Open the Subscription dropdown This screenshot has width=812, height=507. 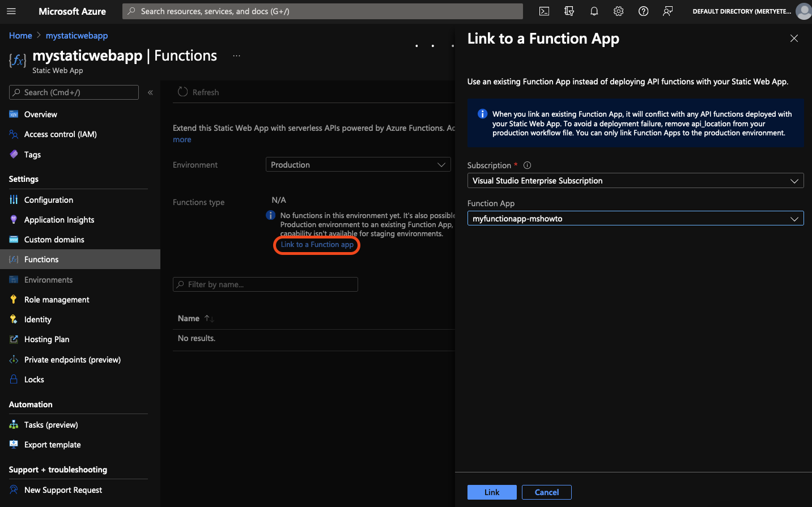coord(635,181)
